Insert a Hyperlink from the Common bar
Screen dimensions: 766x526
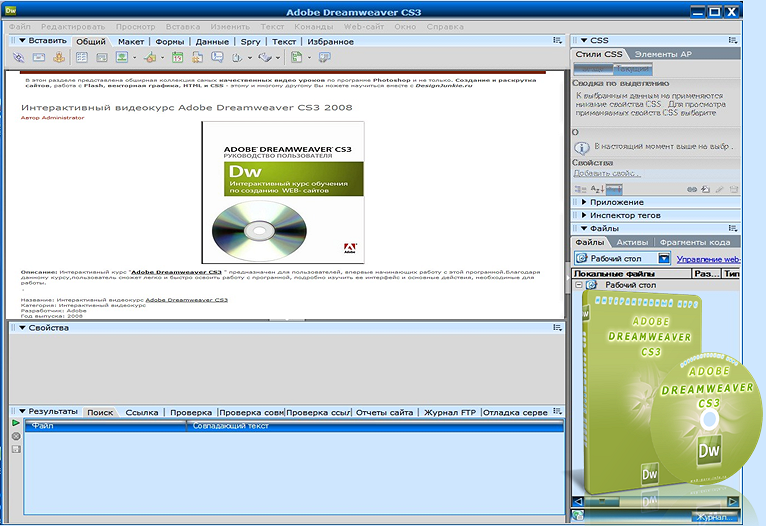[x=19, y=58]
